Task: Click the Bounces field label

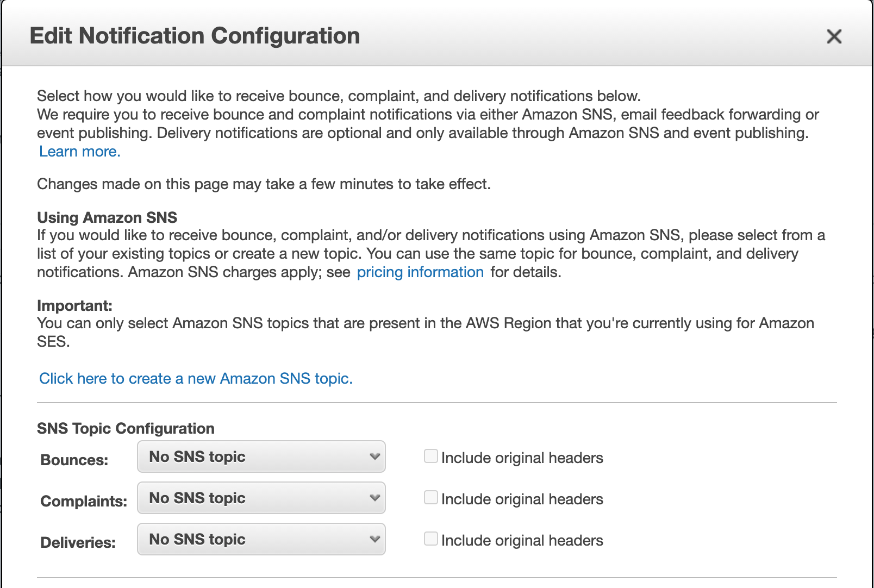Action: coord(74,460)
